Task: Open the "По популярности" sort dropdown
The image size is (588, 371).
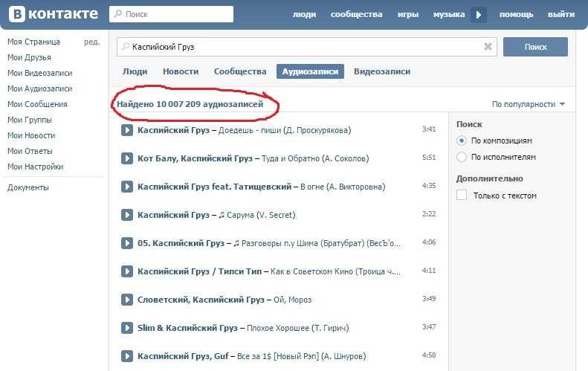Action: coord(529,104)
